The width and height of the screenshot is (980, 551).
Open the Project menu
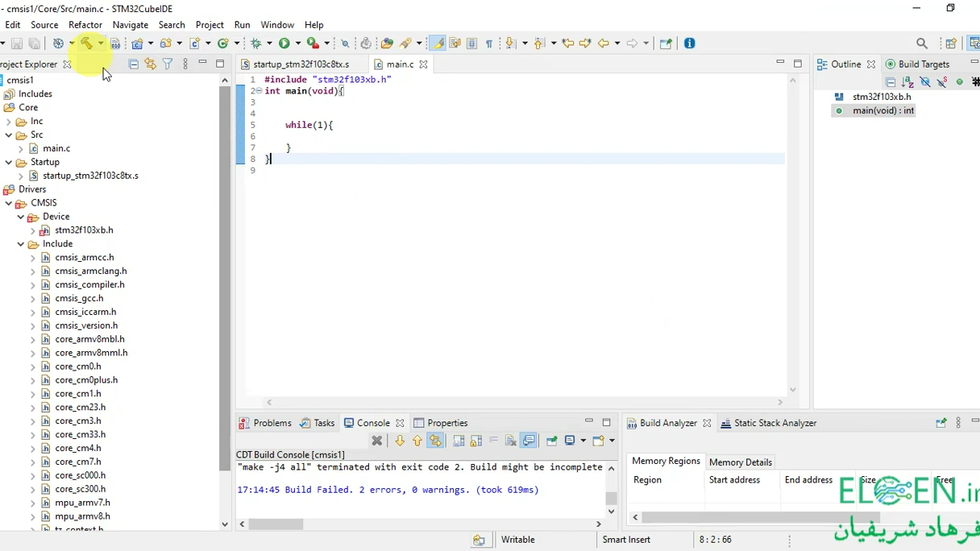pos(210,24)
